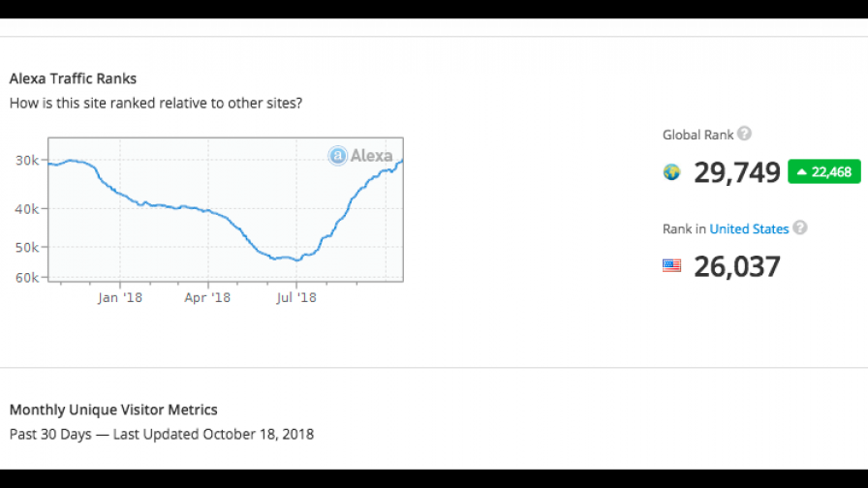Image resolution: width=868 pixels, height=488 pixels.
Task: Select the global rank number 29,749
Action: (736, 172)
